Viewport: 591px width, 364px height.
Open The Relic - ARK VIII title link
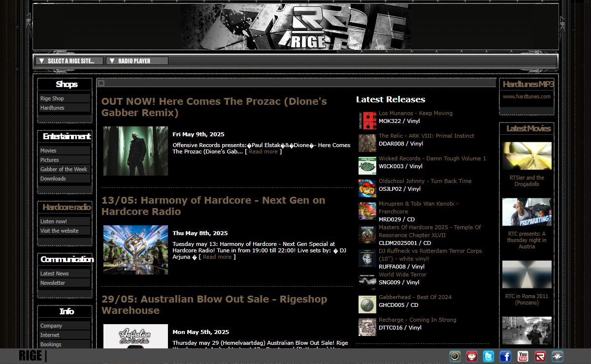pos(427,136)
